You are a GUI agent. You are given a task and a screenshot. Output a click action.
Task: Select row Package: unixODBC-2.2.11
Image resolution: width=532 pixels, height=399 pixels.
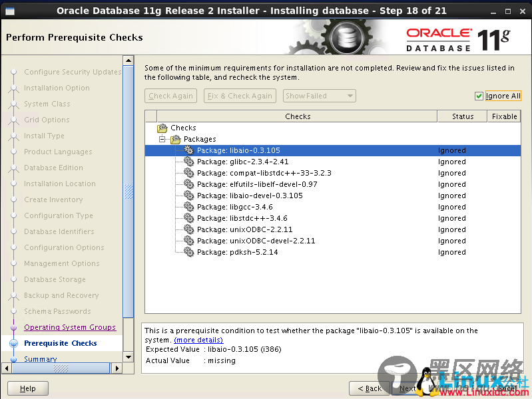[x=333, y=229]
